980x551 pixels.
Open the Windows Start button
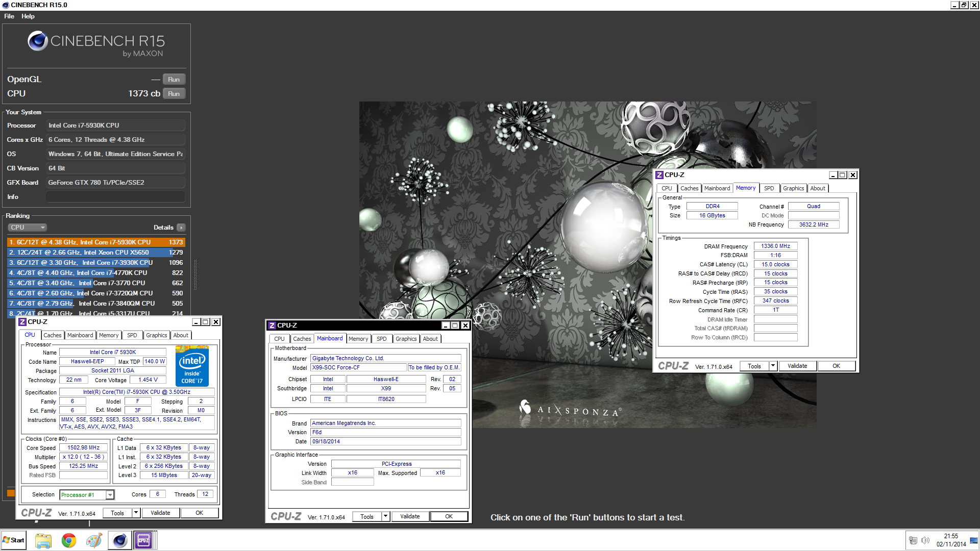[14, 540]
